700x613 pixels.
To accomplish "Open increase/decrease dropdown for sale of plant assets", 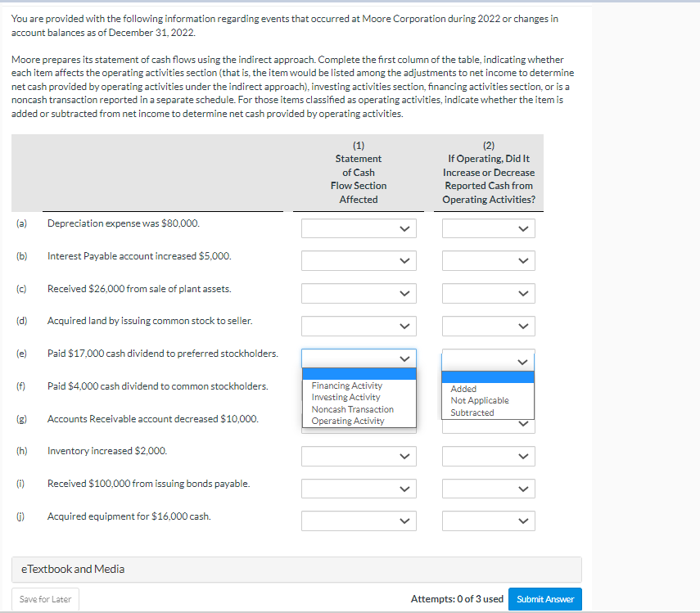I will pyautogui.click(x=489, y=293).
